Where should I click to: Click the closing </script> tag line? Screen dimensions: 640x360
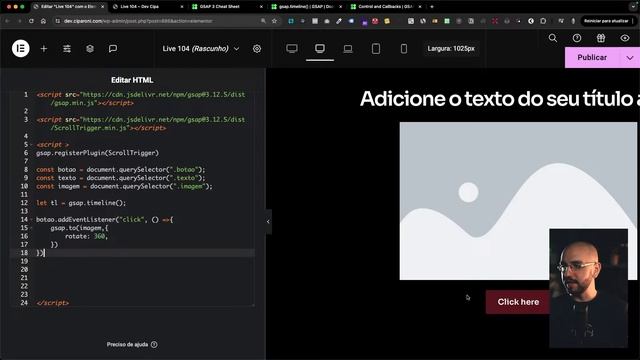coord(53,303)
